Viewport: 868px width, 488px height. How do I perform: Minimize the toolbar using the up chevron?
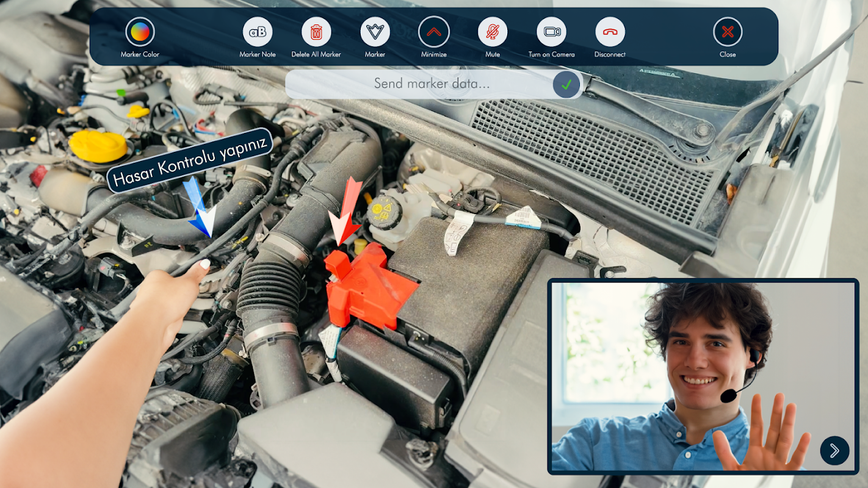pos(434,32)
